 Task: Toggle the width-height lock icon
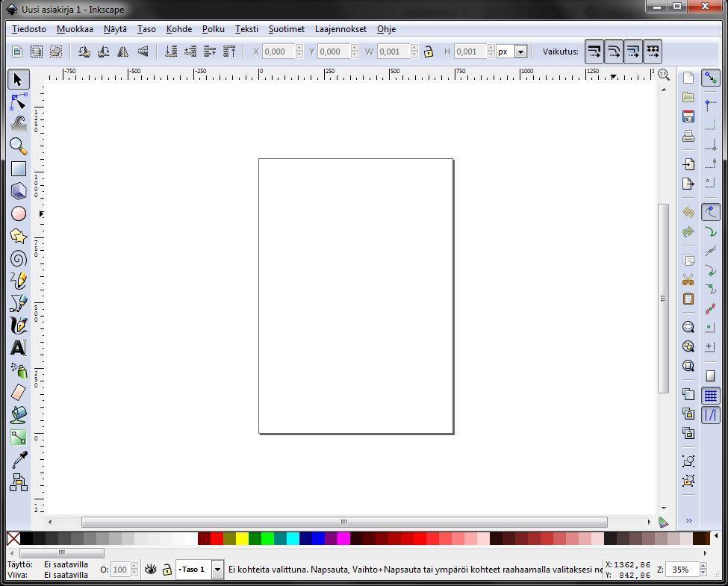tap(429, 52)
